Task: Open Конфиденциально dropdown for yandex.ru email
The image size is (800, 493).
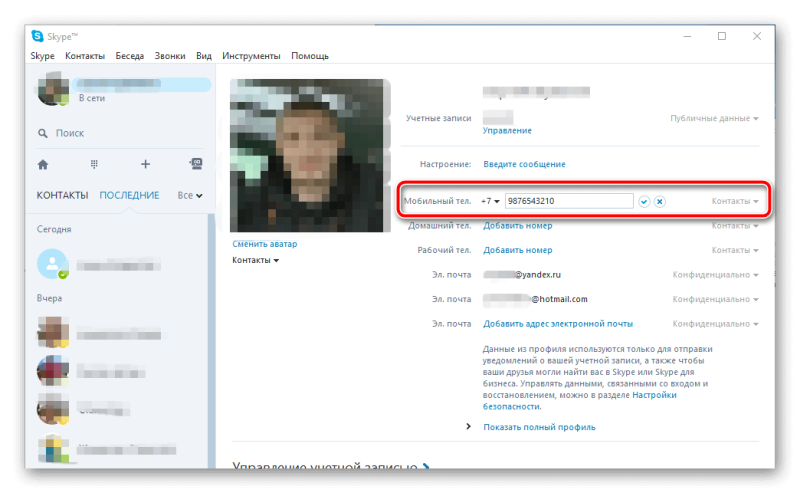Action: [x=715, y=275]
